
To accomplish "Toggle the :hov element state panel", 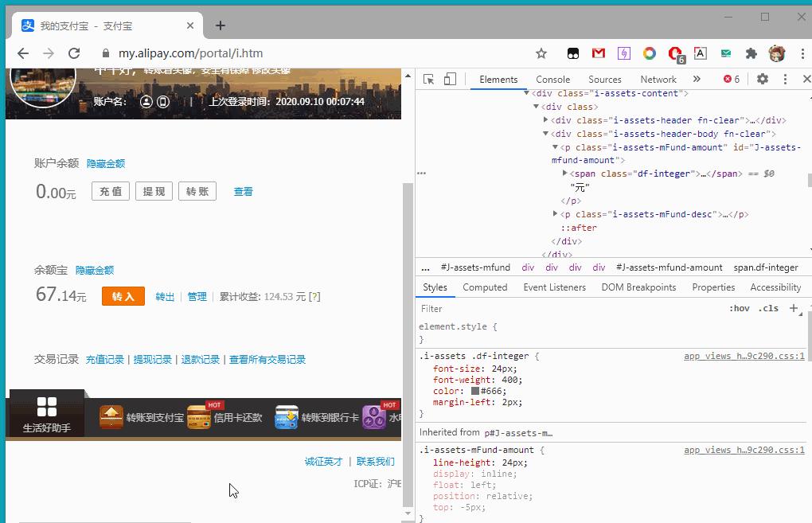I will [739, 309].
